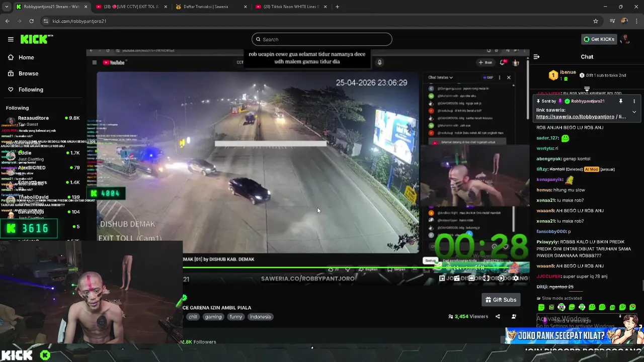This screenshot has width=644, height=362.
Task: Click the microphone icon in streamed YouTube page
Action: (379, 62)
